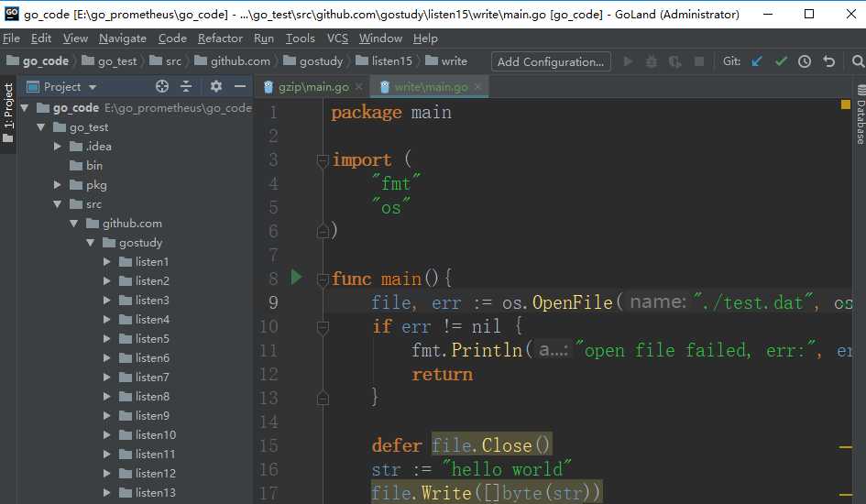Switch to the write\main.go tab
The image size is (866, 504).
tap(431, 87)
